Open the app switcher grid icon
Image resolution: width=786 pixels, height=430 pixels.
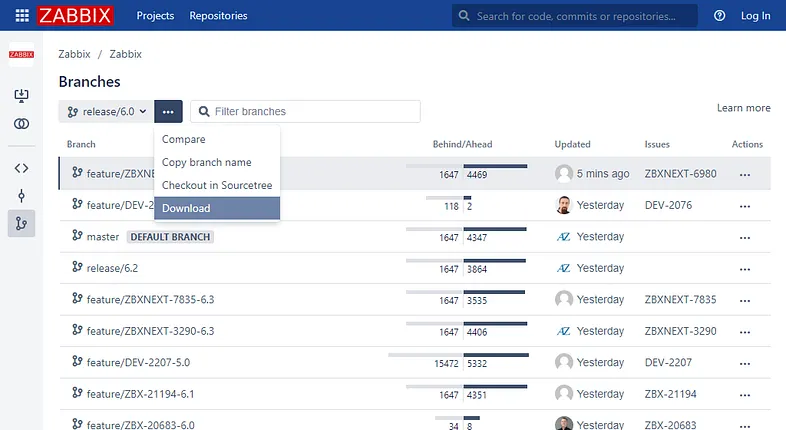point(22,16)
